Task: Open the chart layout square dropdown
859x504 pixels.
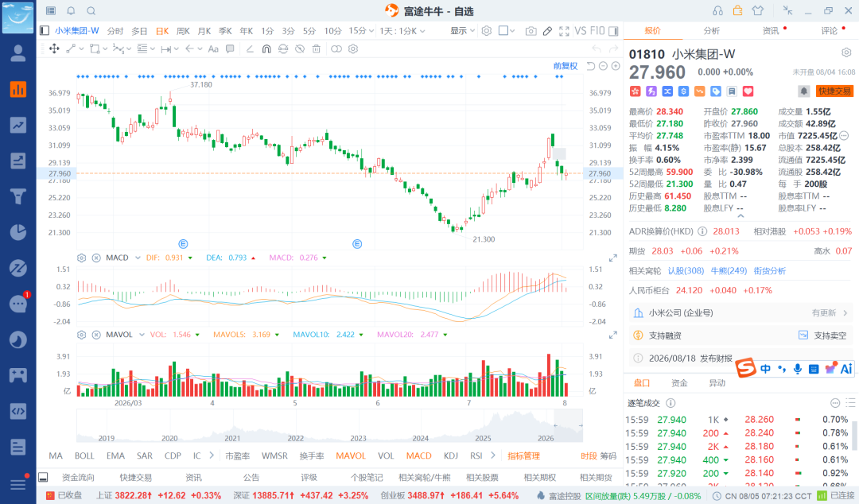Action: click(507, 31)
